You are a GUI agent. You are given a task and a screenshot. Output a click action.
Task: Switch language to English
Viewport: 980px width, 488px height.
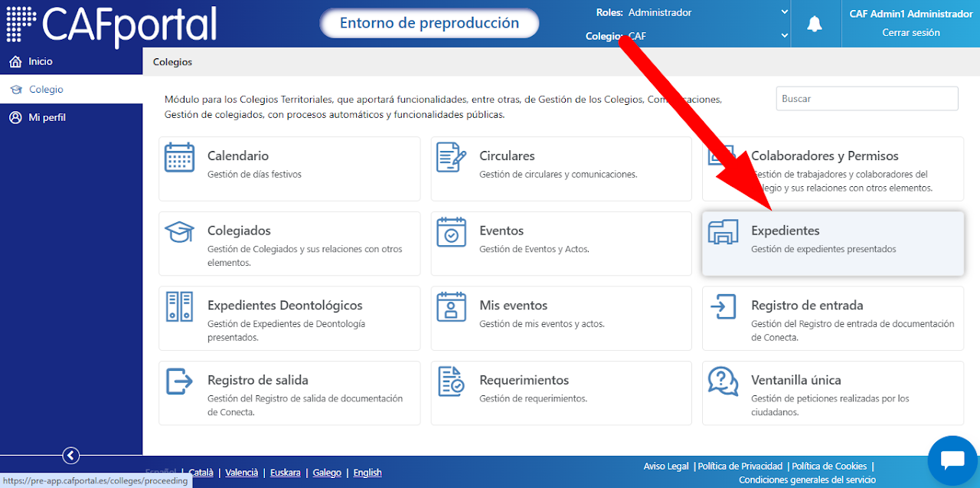pyautogui.click(x=367, y=473)
